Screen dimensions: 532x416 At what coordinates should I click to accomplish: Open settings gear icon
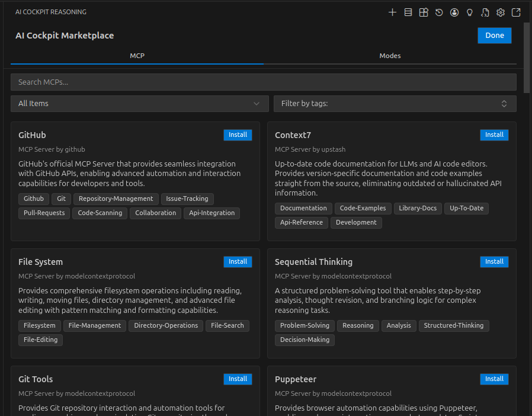[x=501, y=12]
